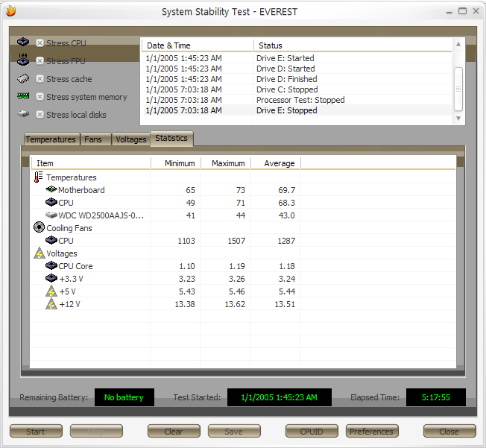Click the CPU Core voltage icon

coord(51,266)
